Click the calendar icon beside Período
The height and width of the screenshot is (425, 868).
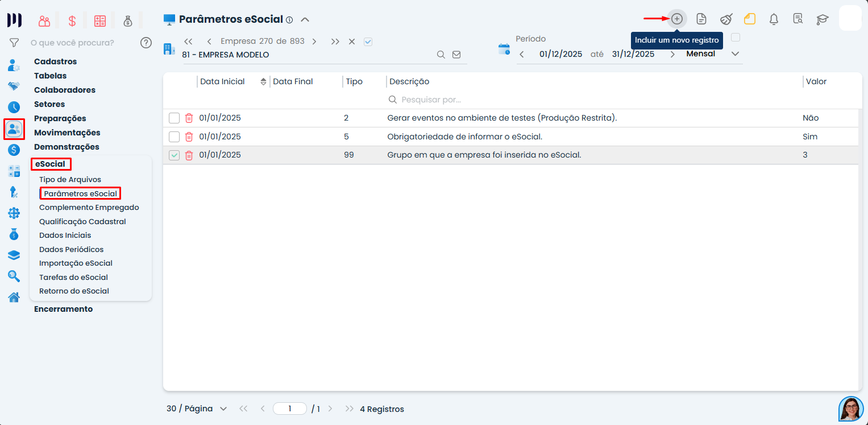click(504, 49)
